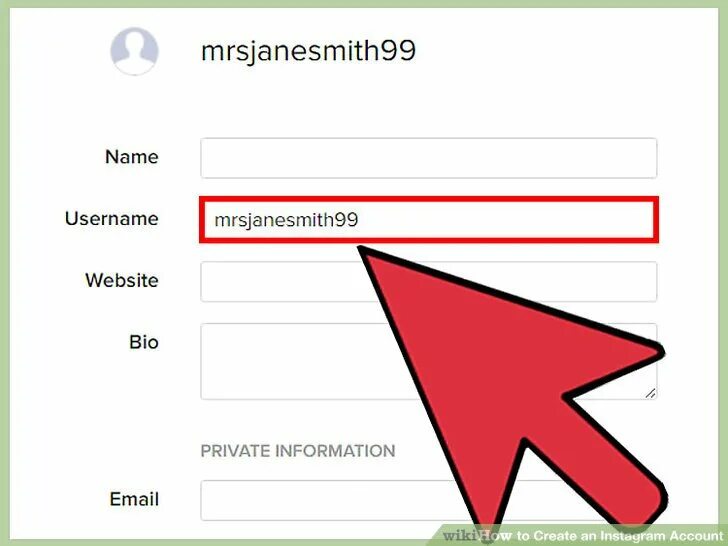728x546 pixels.
Task: Focus the highlighted Username input field
Action: pyautogui.click(x=429, y=220)
